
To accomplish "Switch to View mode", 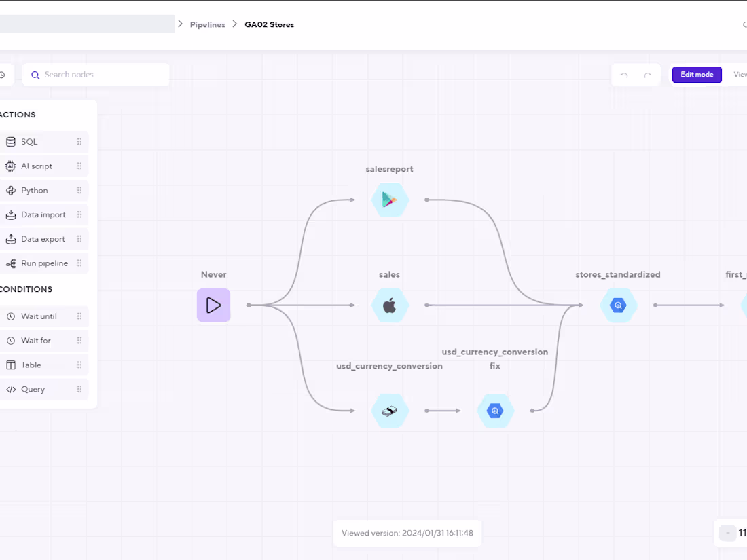I will pyautogui.click(x=740, y=75).
